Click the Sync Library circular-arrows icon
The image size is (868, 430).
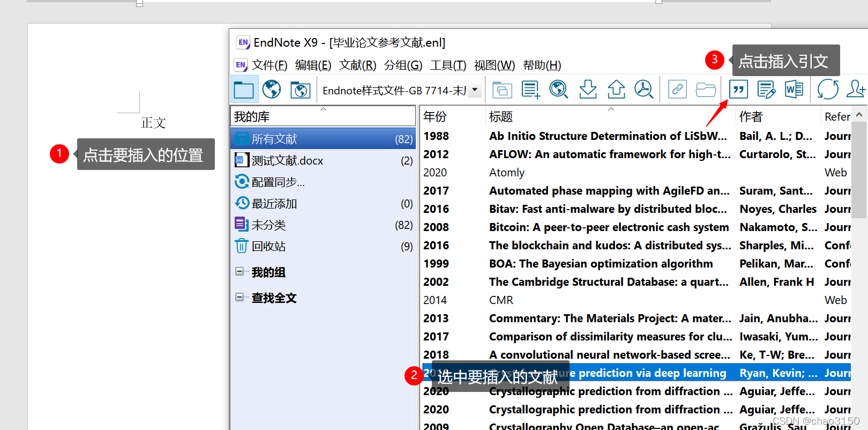pyautogui.click(x=828, y=90)
